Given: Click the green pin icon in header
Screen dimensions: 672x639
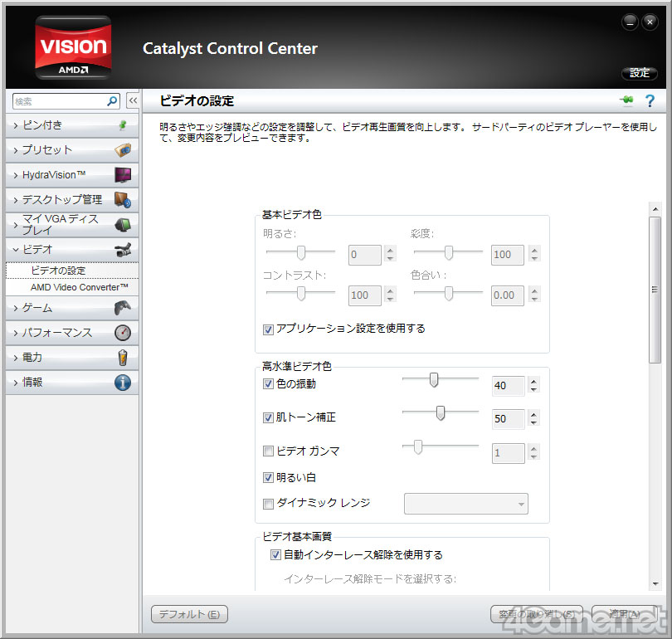Looking at the screenshot, I should (x=626, y=100).
